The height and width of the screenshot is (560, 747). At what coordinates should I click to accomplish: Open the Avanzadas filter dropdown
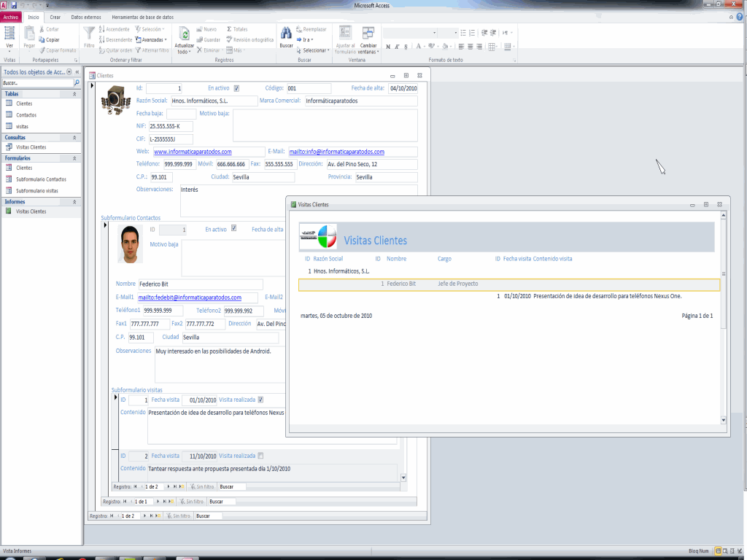click(x=153, y=39)
